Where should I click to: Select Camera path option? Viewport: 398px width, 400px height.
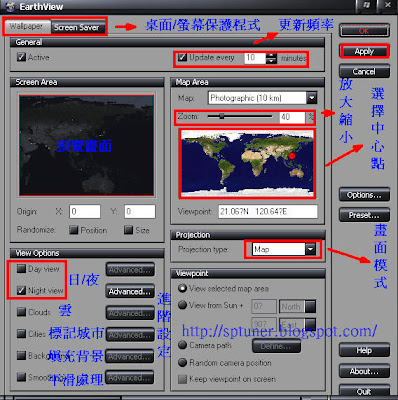coord(182,345)
